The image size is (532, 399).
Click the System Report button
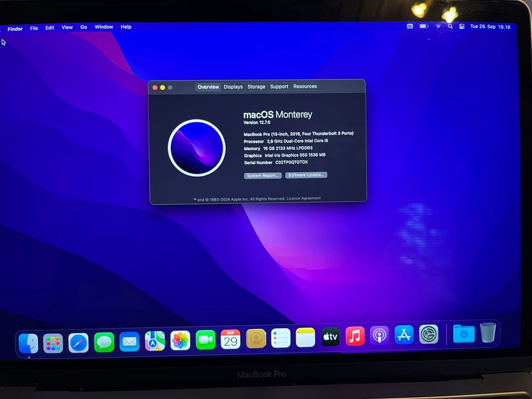[x=263, y=176]
